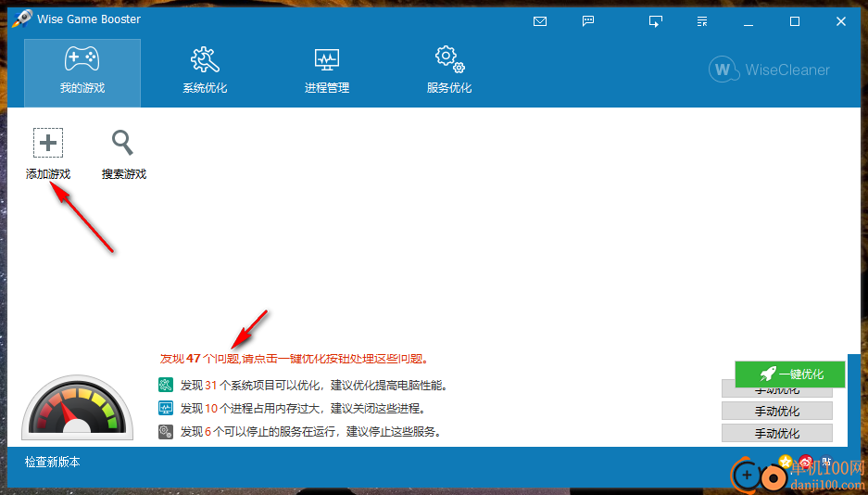Click the red 发现47个问题 message

(295, 359)
